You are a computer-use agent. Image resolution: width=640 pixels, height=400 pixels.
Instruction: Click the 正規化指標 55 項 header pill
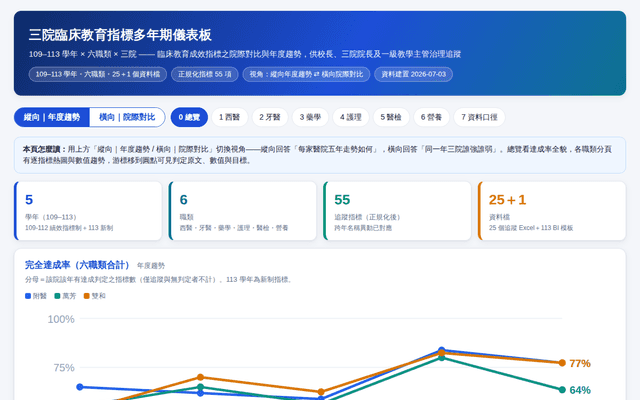point(204,74)
